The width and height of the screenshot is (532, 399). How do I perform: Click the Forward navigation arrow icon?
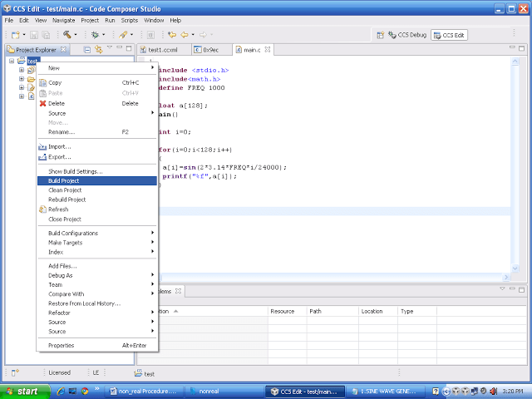203,35
